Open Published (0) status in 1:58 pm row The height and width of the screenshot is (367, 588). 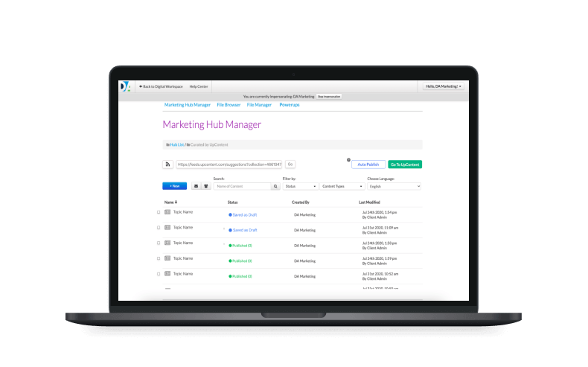coord(242,246)
